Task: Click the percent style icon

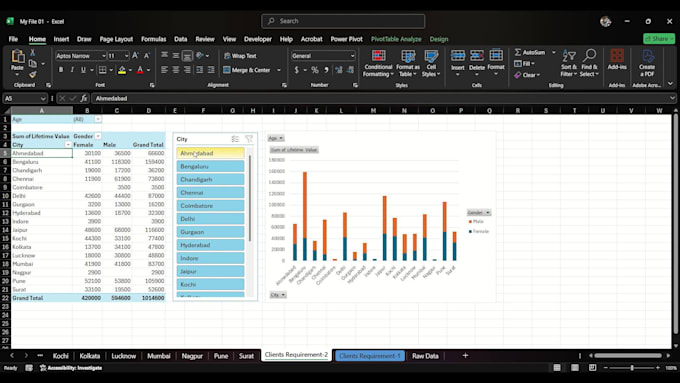Action: (315, 70)
